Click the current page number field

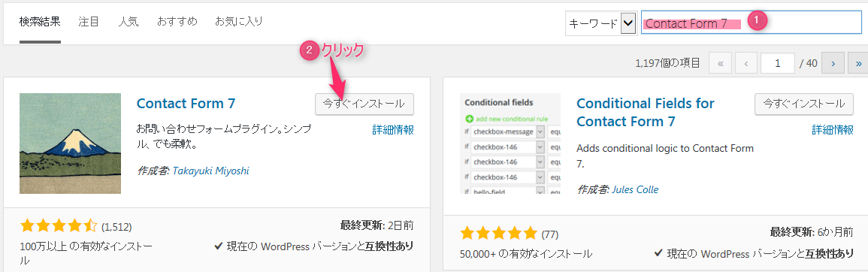[x=778, y=63]
